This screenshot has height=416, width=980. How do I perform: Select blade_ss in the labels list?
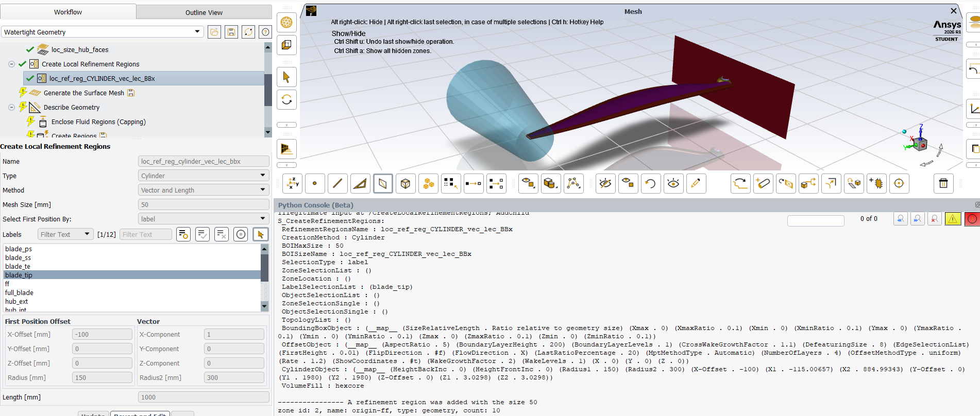[18, 258]
